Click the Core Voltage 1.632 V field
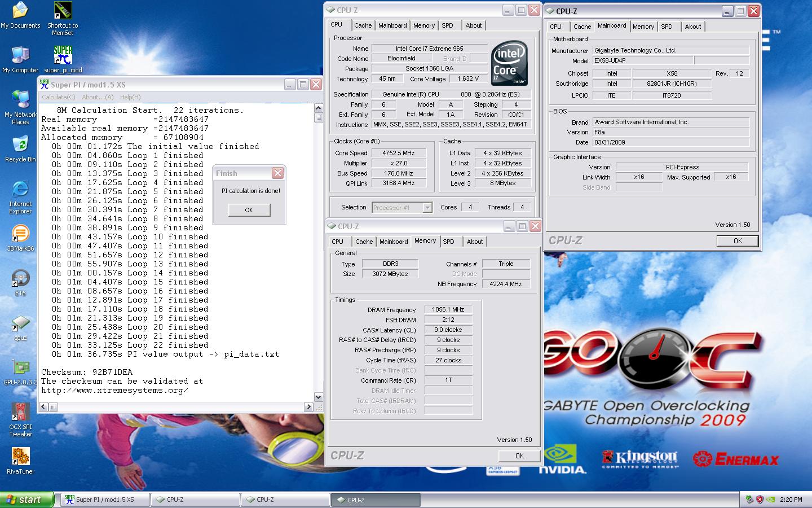This screenshot has height=508, width=812. coord(469,79)
